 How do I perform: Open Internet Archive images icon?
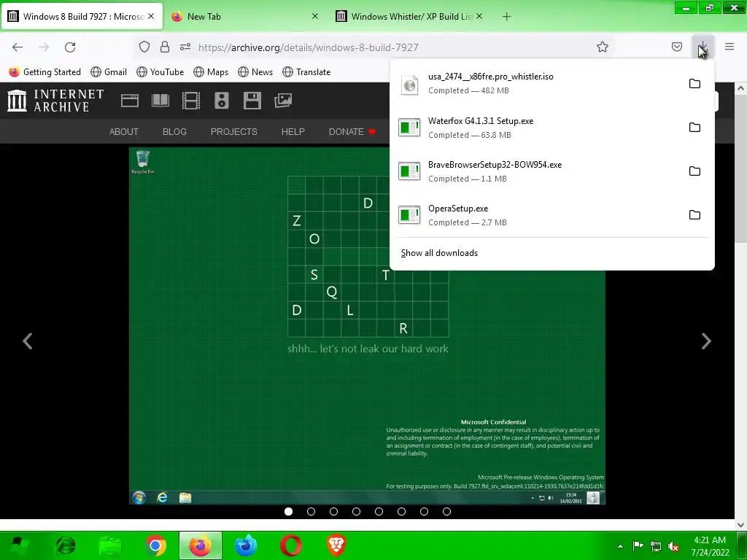pyautogui.click(x=283, y=101)
